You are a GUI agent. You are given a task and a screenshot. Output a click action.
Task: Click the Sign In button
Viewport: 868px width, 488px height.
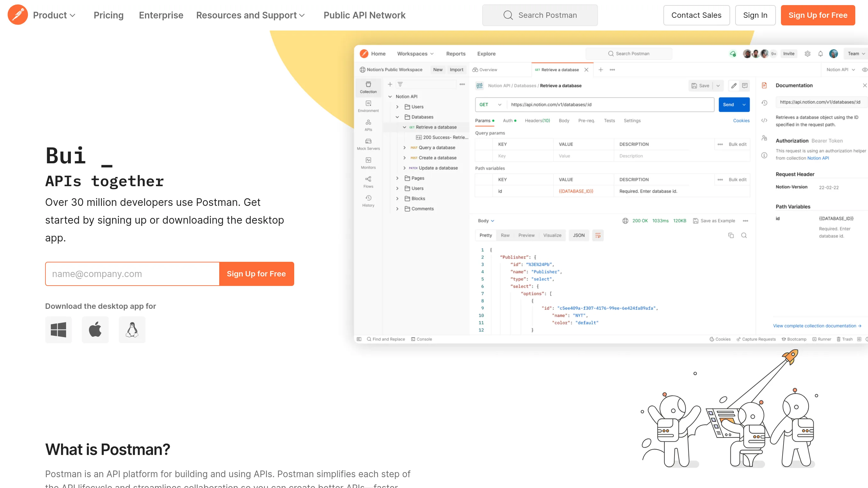(x=755, y=15)
